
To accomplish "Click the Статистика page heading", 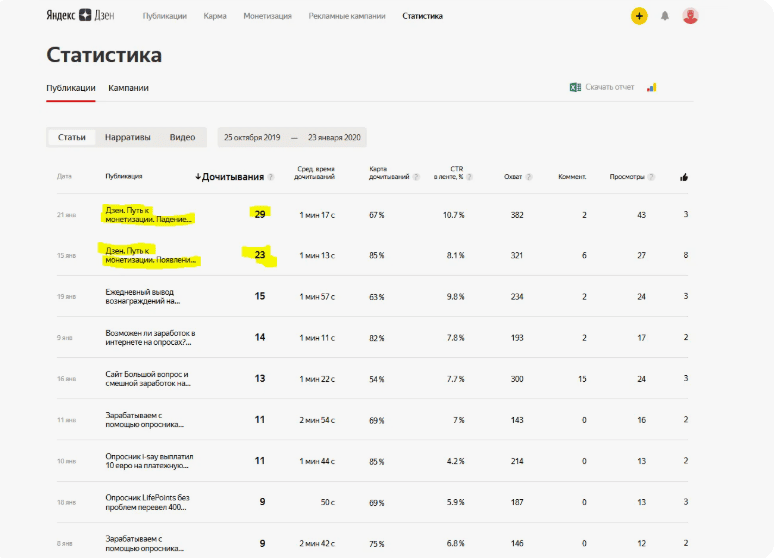I will click(x=104, y=55).
